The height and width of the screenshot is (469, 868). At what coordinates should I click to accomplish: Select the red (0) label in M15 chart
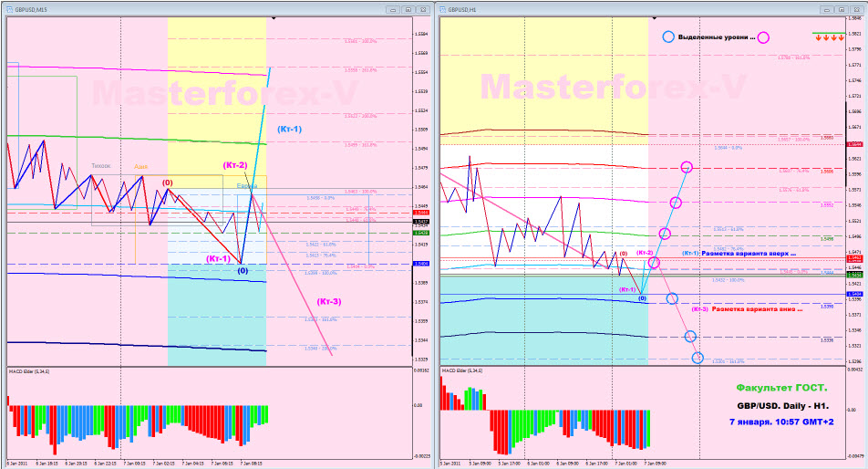[x=167, y=182]
